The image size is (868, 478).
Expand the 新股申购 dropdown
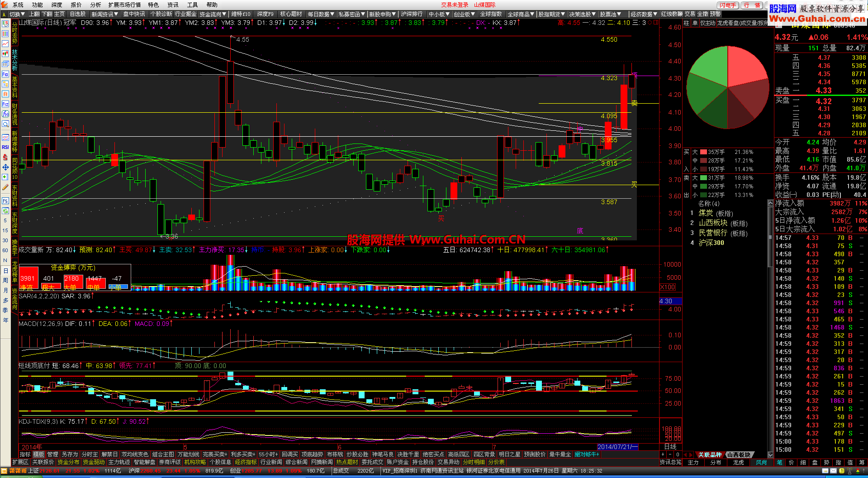tap(382, 14)
